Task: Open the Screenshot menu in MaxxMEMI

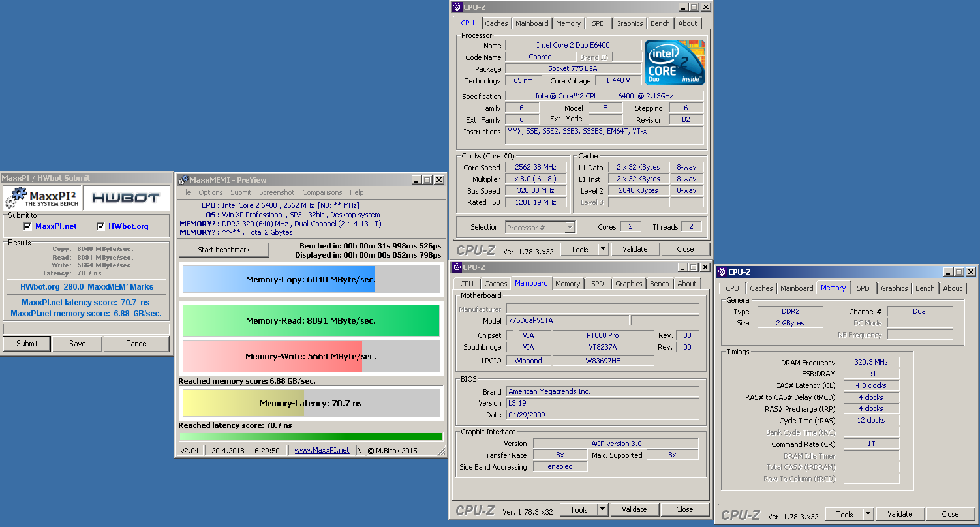Action: [x=277, y=192]
